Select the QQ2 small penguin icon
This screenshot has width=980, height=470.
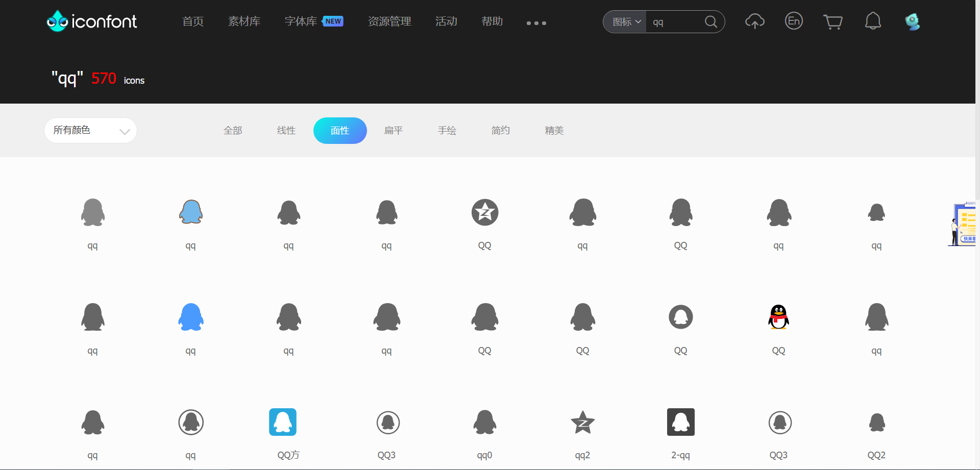(877, 423)
